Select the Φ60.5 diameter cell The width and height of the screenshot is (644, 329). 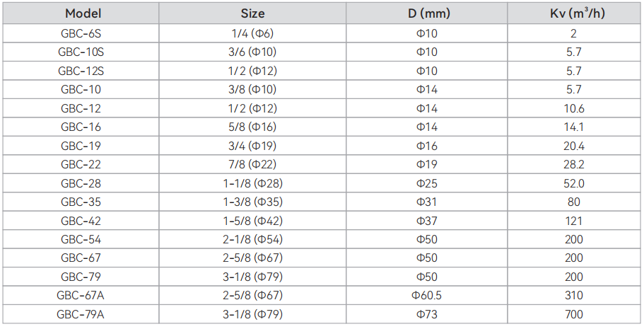[427, 295]
